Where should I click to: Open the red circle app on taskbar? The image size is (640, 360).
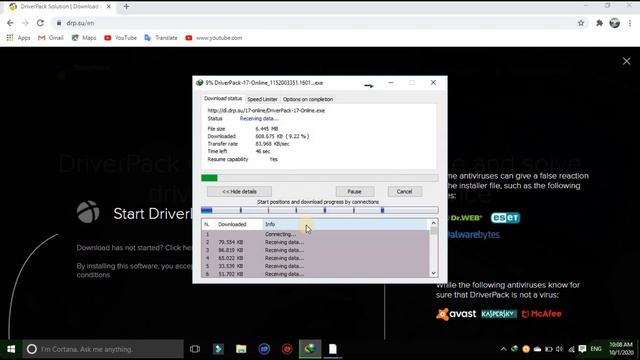[x=287, y=349]
